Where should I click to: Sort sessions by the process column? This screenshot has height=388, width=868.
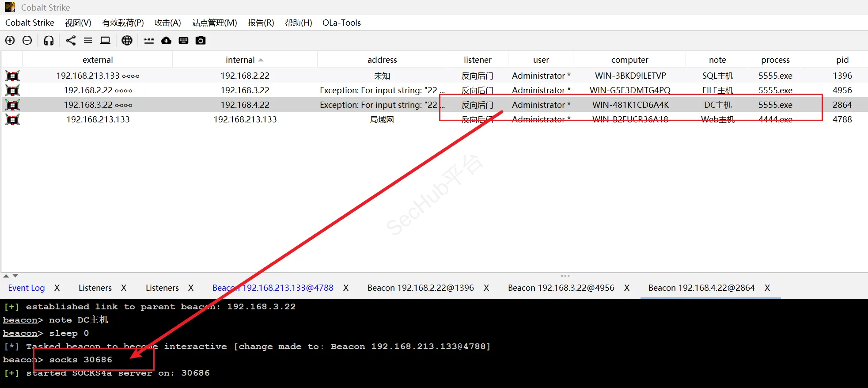pyautogui.click(x=775, y=60)
